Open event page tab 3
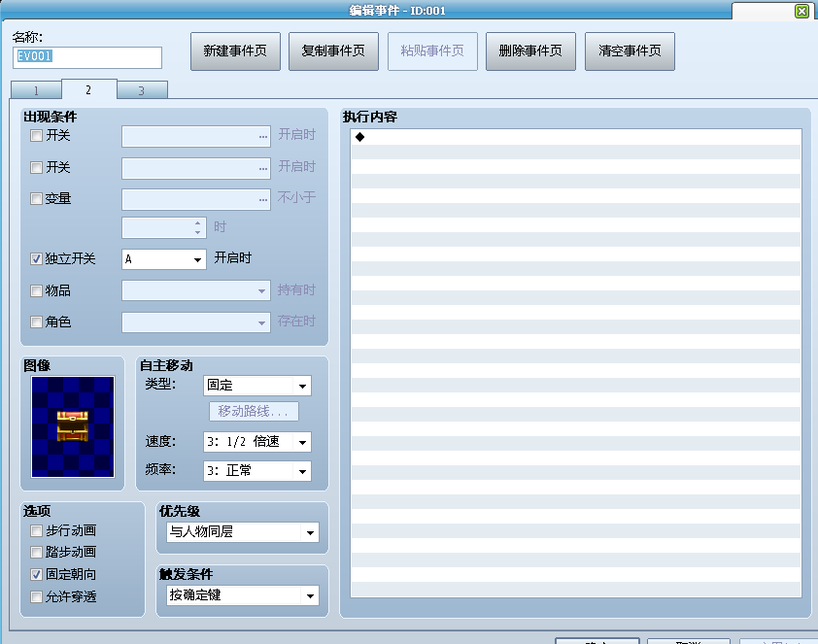The image size is (818, 644). [142, 90]
